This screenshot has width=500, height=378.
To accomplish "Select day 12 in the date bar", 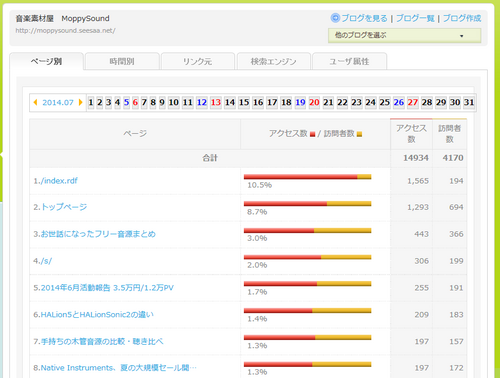I will tap(202, 102).
